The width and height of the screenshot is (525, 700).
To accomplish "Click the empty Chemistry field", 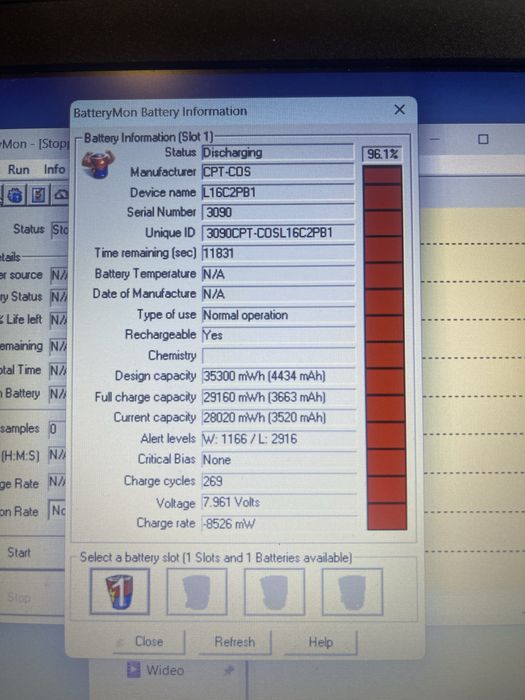I will click(278, 356).
